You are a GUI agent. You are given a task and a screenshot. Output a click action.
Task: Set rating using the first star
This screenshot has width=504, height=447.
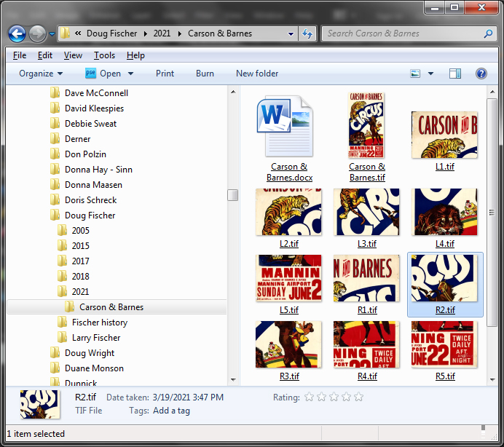[x=309, y=397]
